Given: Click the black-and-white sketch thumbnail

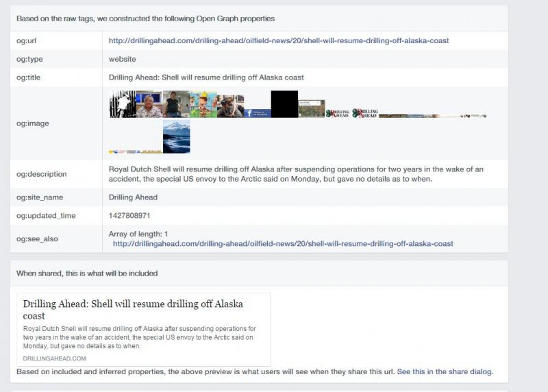Looking at the screenshot, I should 123,104.
